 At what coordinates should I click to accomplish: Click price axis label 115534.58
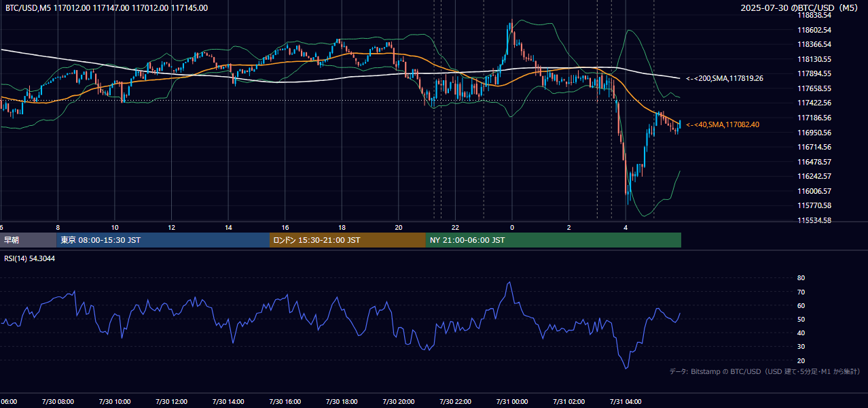tap(814, 220)
